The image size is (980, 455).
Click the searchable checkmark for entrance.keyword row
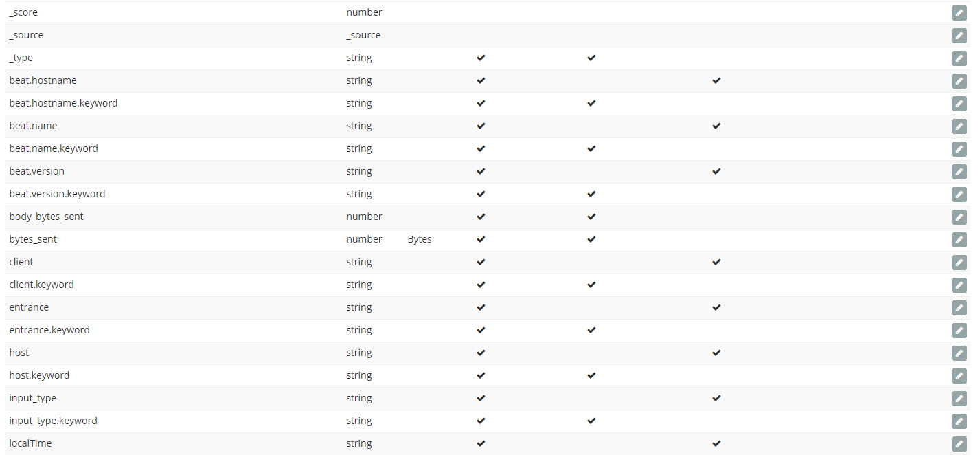[x=481, y=330]
